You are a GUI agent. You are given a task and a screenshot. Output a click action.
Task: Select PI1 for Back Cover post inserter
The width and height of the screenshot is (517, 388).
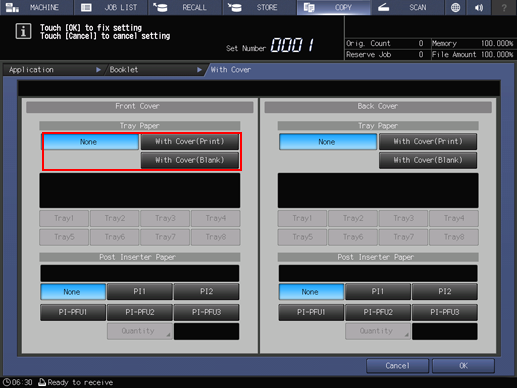click(x=378, y=292)
